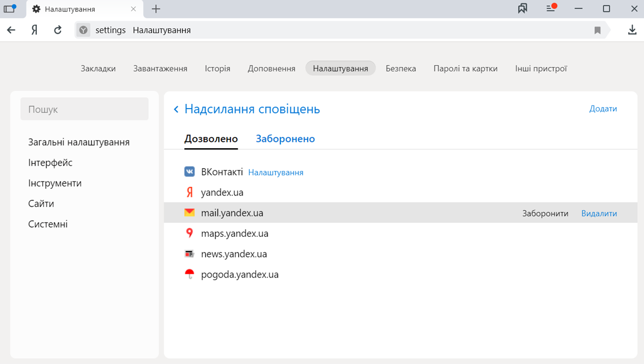
Task: Open the Завантаження section
Action: (160, 68)
